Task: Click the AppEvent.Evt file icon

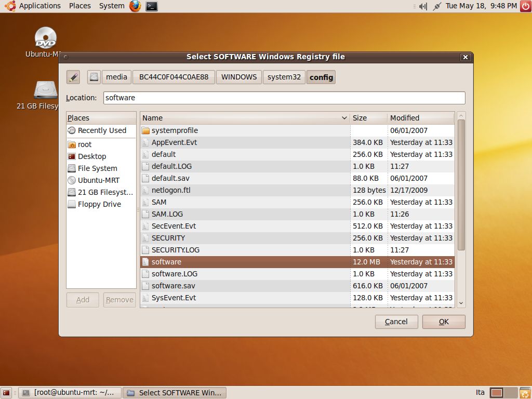Action: coord(145,142)
